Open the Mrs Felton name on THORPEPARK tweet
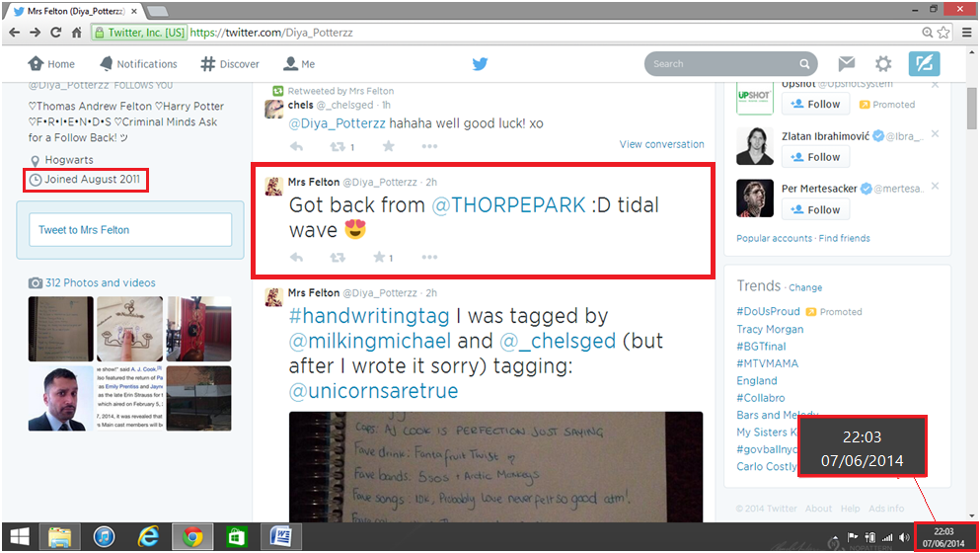Image resolution: width=980 pixels, height=553 pixels. click(314, 182)
